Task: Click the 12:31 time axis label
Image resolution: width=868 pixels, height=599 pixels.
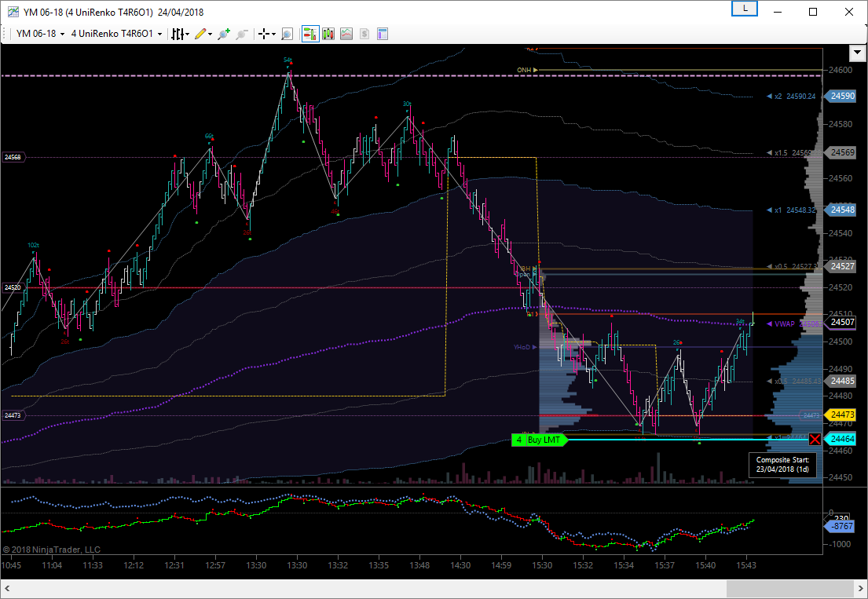Action: point(174,565)
